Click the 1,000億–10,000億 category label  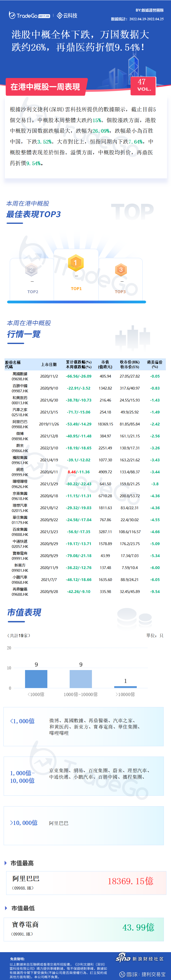pyautogui.click(x=22, y=777)
